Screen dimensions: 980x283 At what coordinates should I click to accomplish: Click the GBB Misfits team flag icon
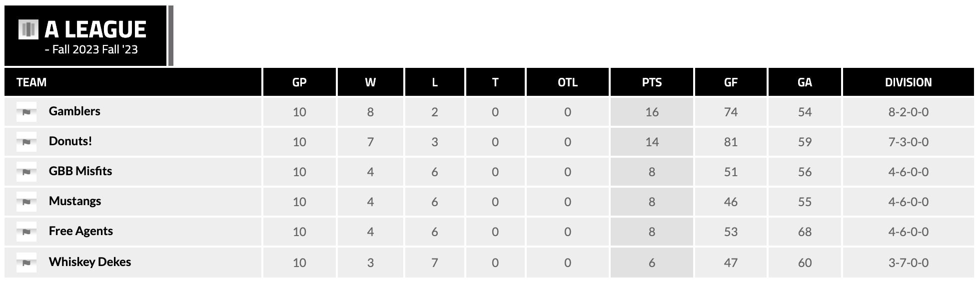(x=26, y=172)
